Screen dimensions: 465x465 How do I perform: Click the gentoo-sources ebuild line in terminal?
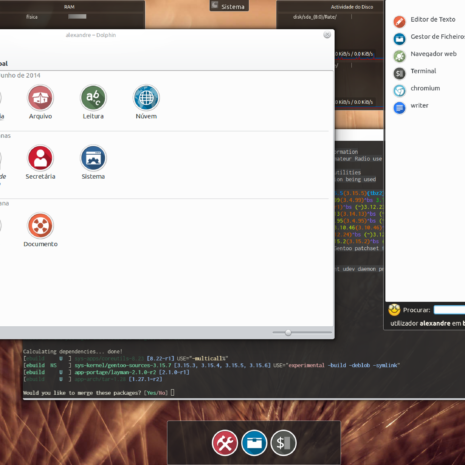tap(211, 366)
